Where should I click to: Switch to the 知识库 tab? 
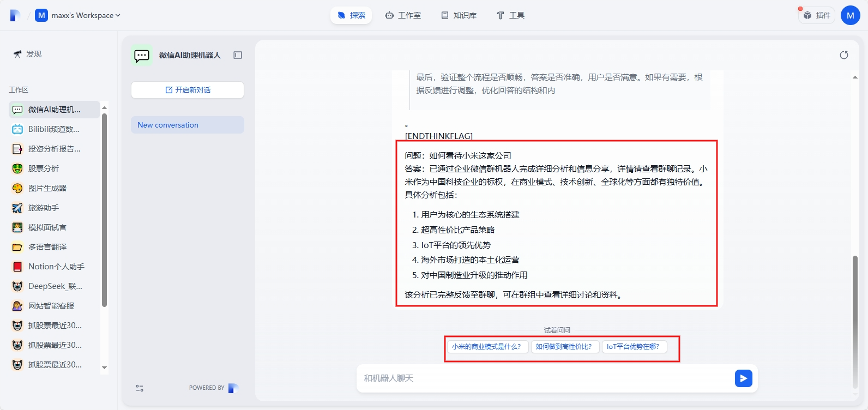point(459,15)
